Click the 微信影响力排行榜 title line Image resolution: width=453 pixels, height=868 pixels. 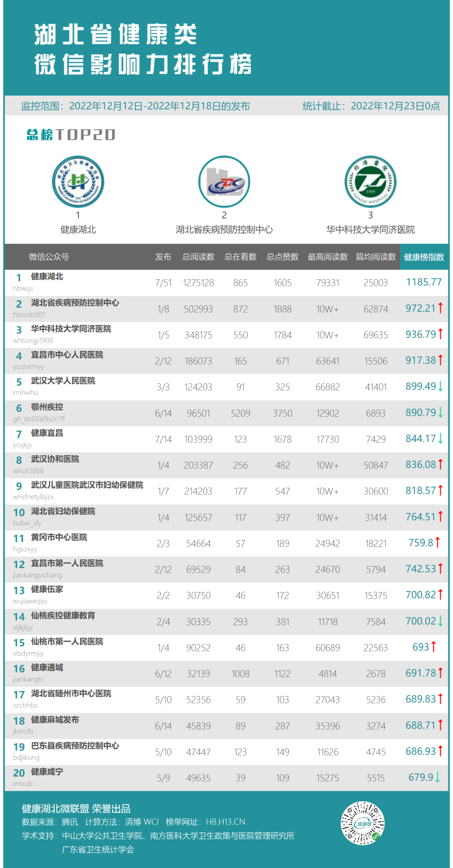tap(143, 64)
